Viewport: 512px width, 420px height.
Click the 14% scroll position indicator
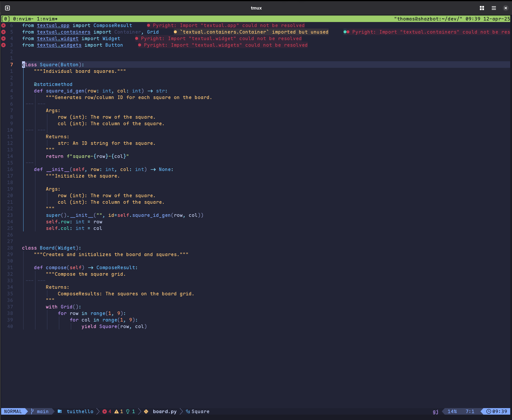(x=452, y=411)
